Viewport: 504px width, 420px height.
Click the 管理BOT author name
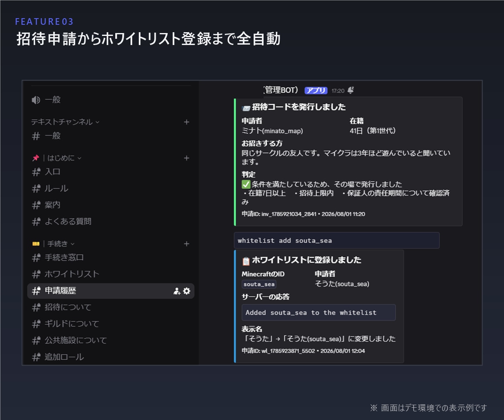coord(281,90)
